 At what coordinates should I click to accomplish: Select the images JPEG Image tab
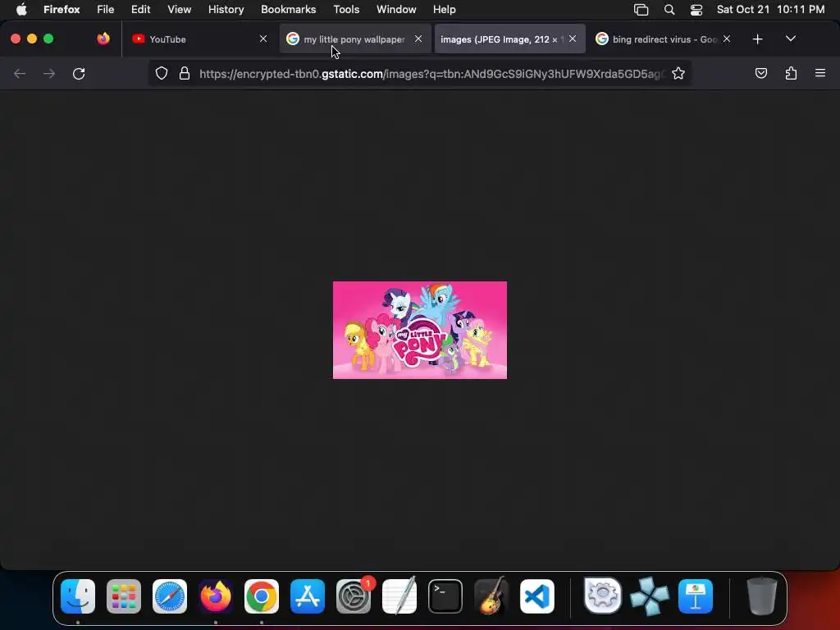[x=509, y=39]
